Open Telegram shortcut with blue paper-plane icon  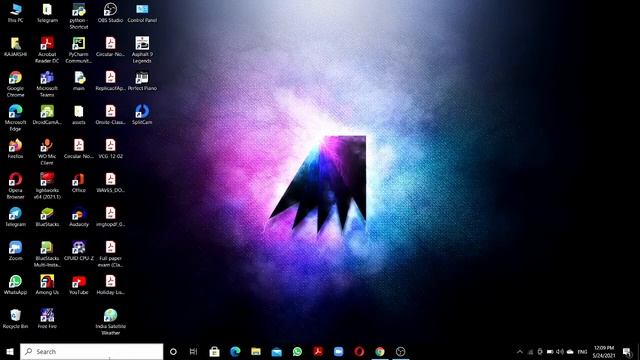point(16,216)
